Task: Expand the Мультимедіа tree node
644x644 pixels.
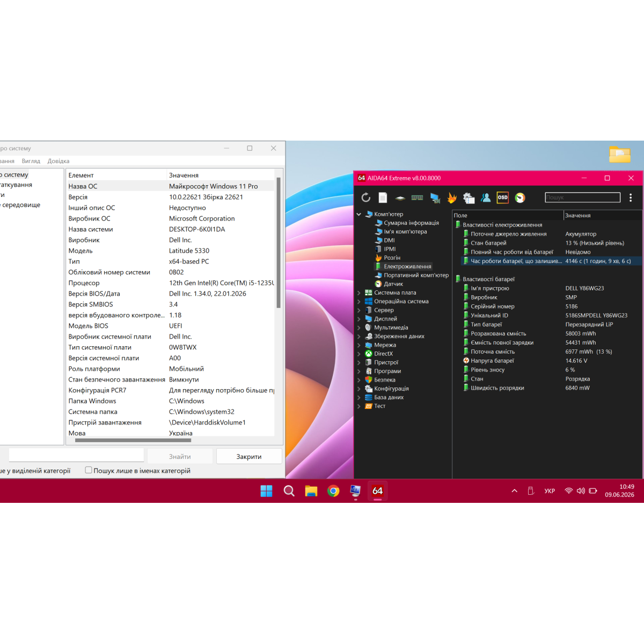Action: [x=358, y=328]
